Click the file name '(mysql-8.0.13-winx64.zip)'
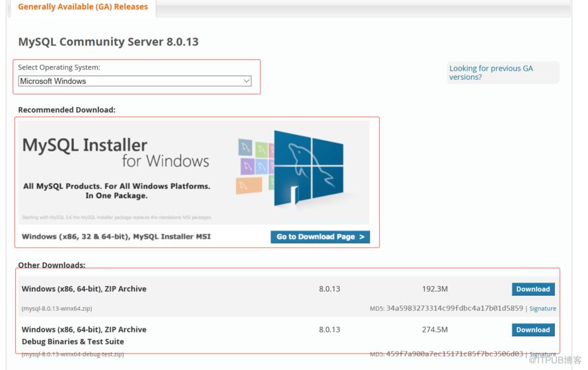Screen dimensions: 588x370 tap(57, 309)
